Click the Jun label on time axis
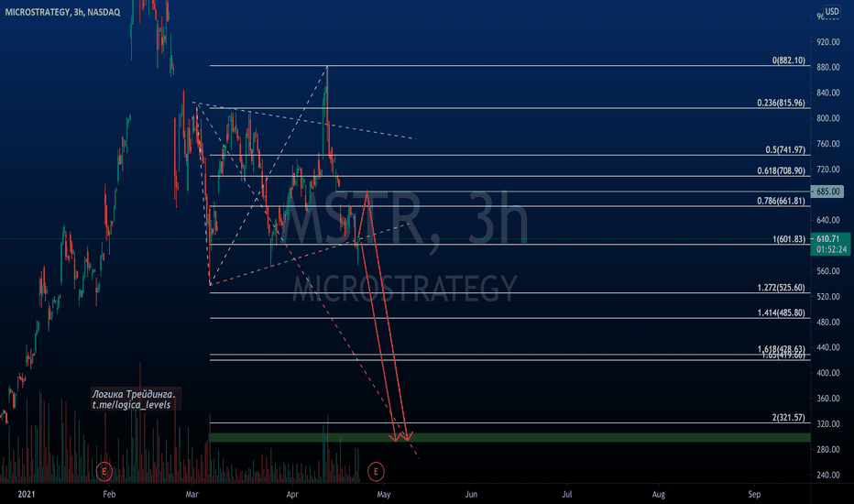 [x=471, y=494]
